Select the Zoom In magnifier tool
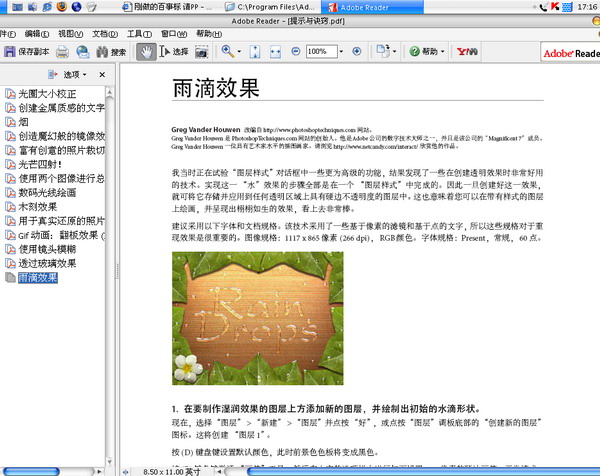Viewport: 600px width, 476px height. [x=228, y=51]
